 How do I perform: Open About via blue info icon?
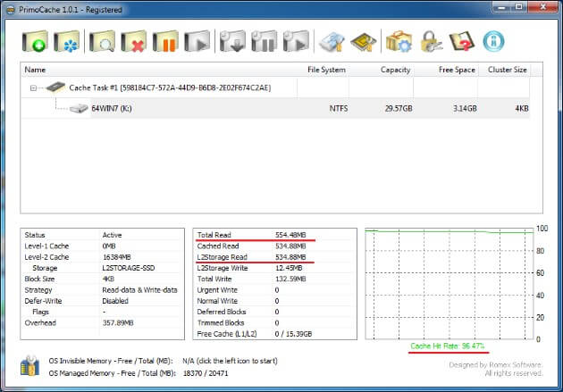pyautogui.click(x=493, y=41)
